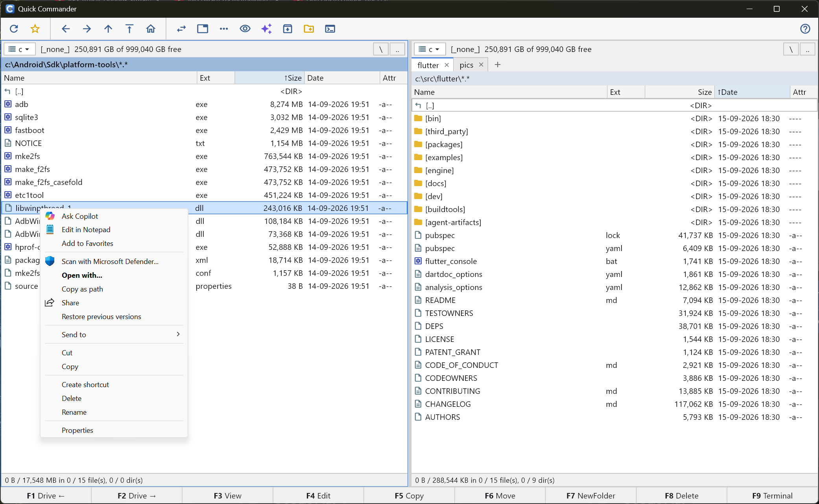The height and width of the screenshot is (504, 819).
Task: Choose Edit in Notepad menu entry
Action: pos(114,229)
